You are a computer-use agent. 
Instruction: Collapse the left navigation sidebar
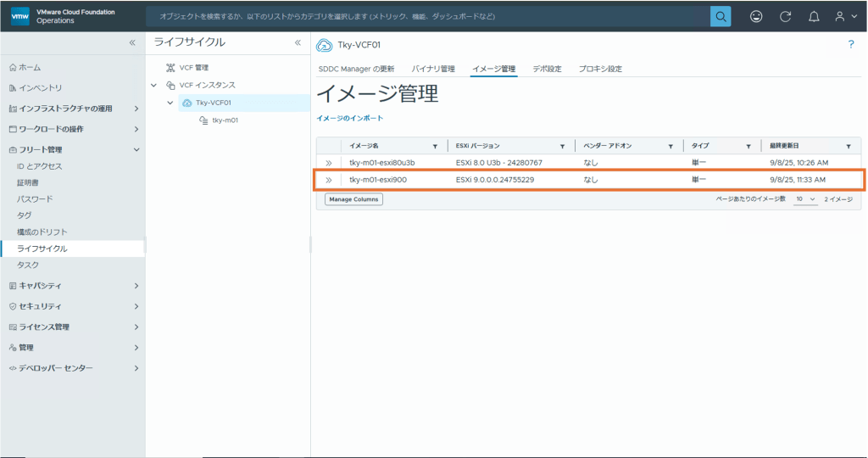tap(132, 42)
